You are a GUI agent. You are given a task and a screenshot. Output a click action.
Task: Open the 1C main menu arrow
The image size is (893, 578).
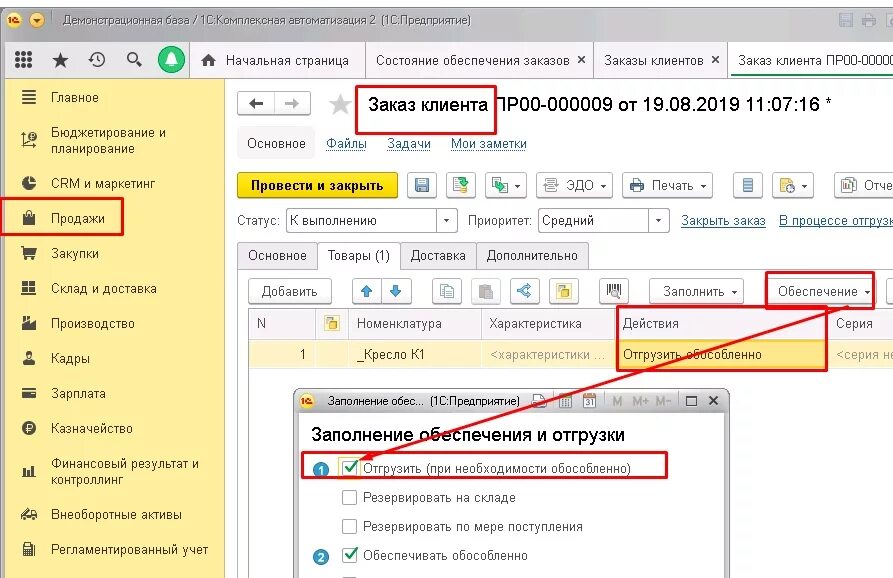pyautogui.click(x=36, y=21)
